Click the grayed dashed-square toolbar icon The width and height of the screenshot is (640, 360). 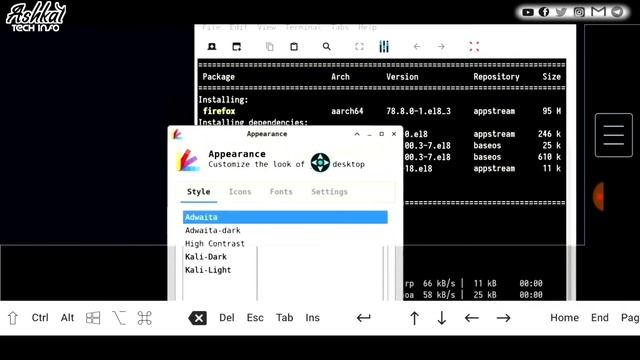click(359, 47)
